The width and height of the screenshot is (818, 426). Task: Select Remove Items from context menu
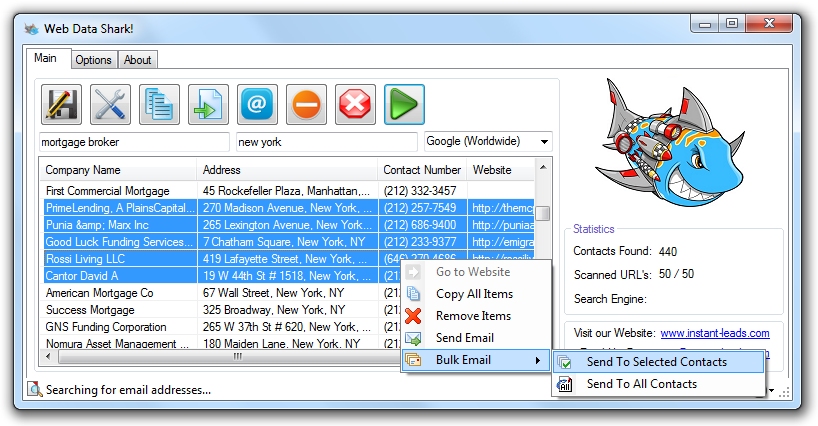coord(476,315)
